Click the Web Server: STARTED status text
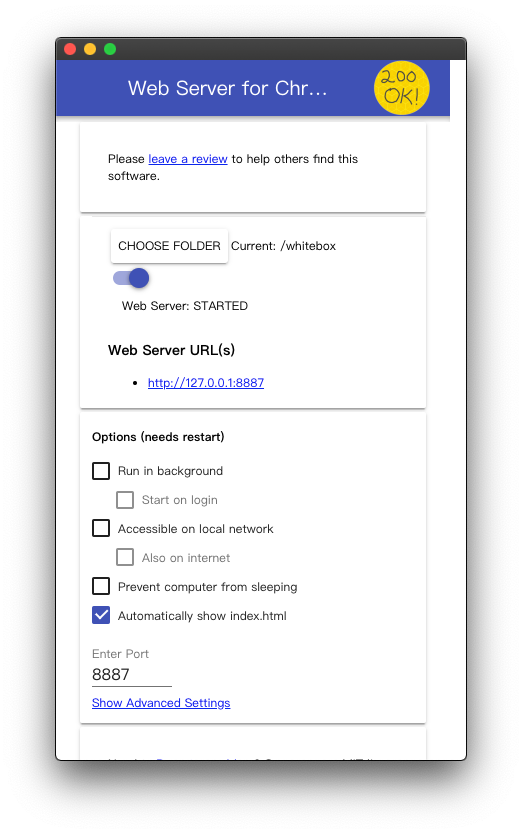522x834 pixels. point(185,306)
